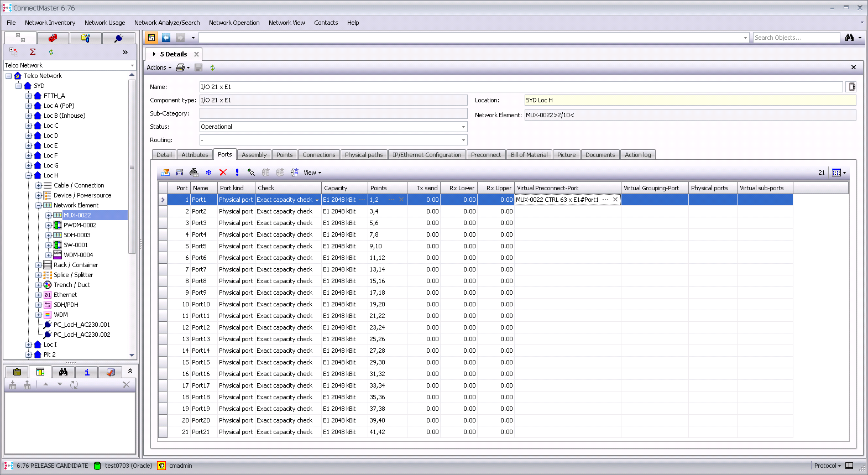The image size is (868, 475).
Task: Open the blue plug tab in left panel
Action: (118, 38)
